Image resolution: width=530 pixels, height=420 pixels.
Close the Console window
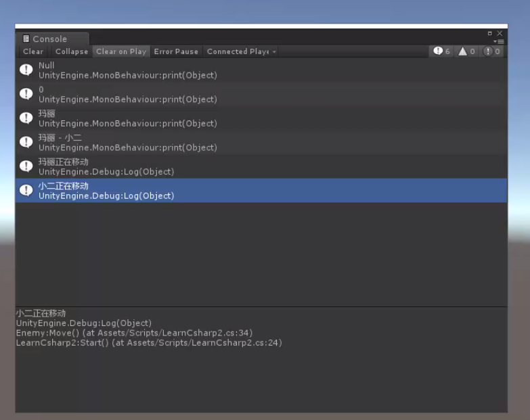(500, 33)
